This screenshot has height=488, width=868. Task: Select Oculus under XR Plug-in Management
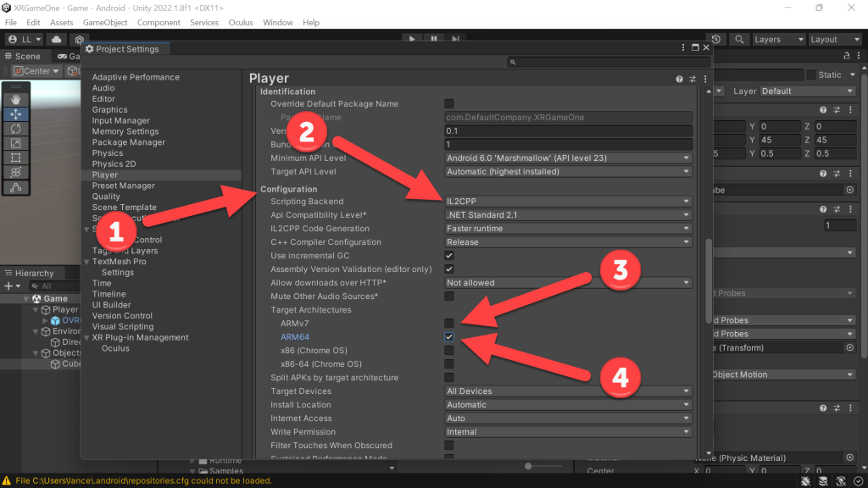[x=115, y=348]
